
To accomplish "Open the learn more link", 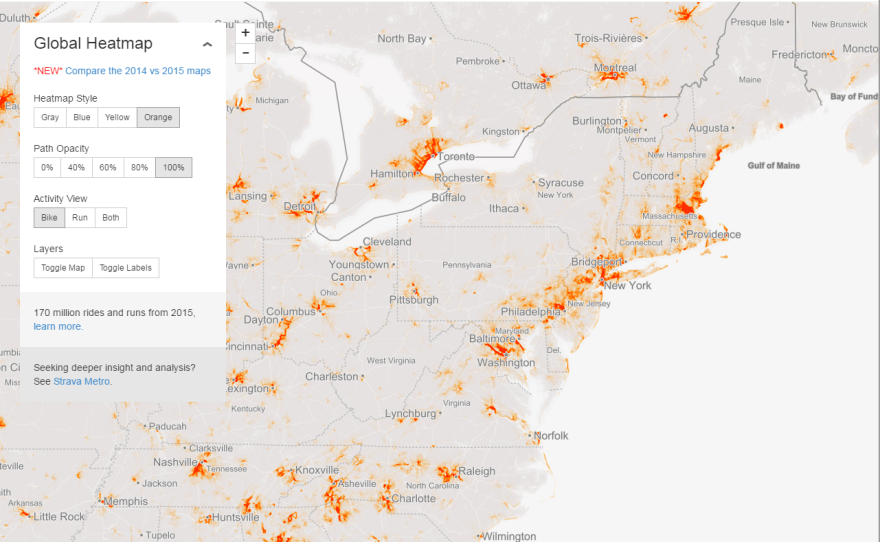I will (58, 327).
